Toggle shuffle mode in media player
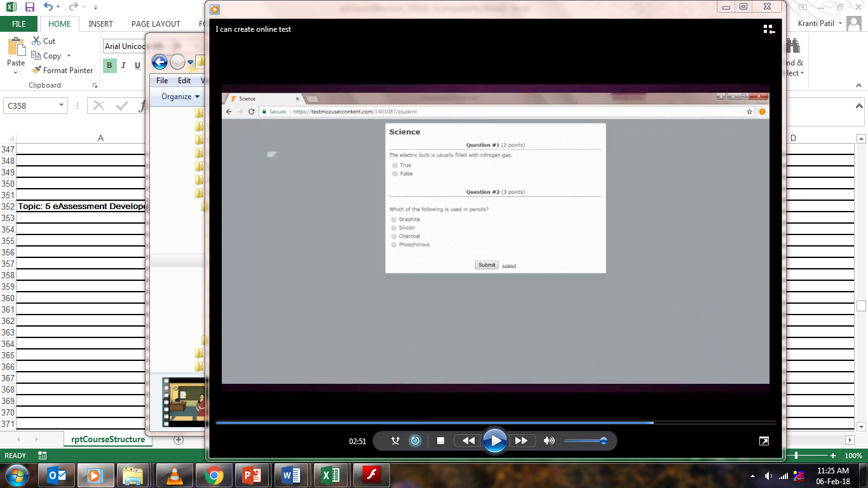Screen dimensions: 868x488 pos(395,441)
